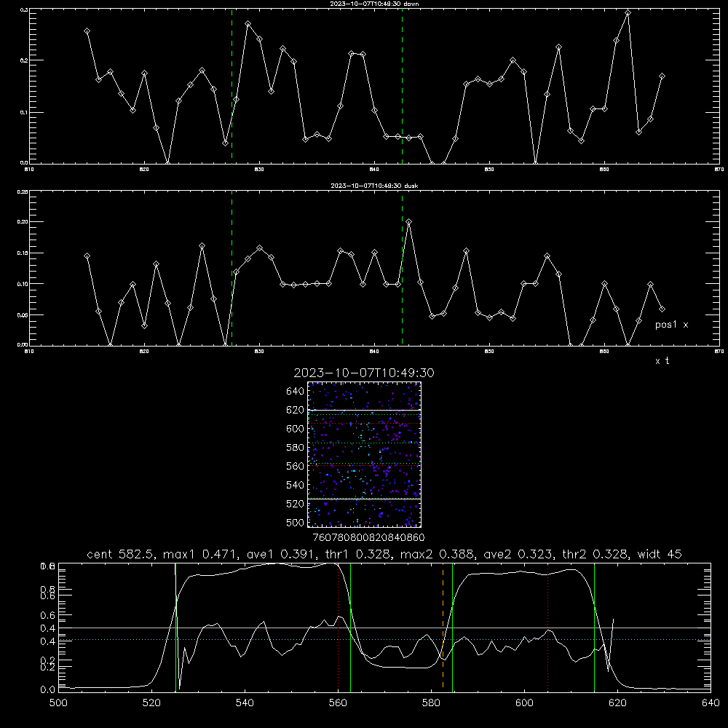Click right green dashed line in dawn plot

tap(402, 86)
